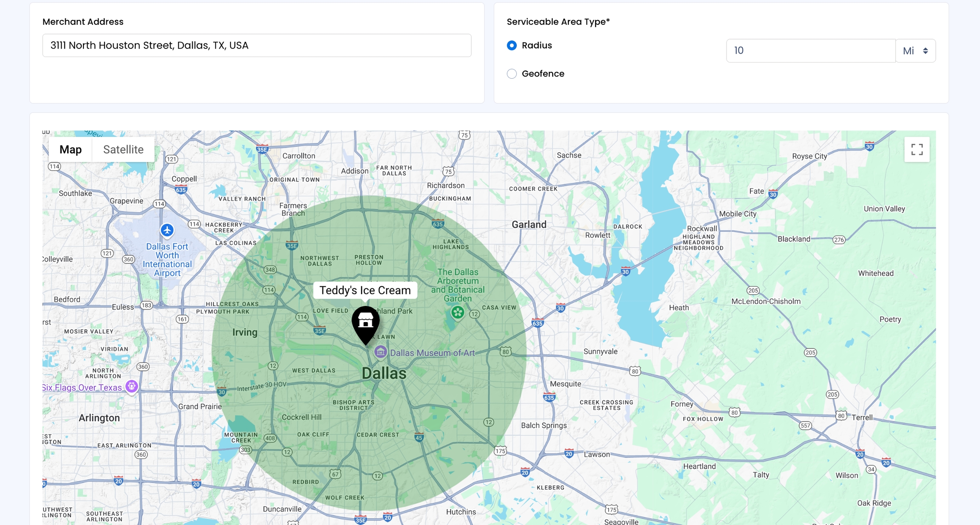Click the Teddy's Ice Cream label
The image size is (980, 525).
pyautogui.click(x=365, y=290)
